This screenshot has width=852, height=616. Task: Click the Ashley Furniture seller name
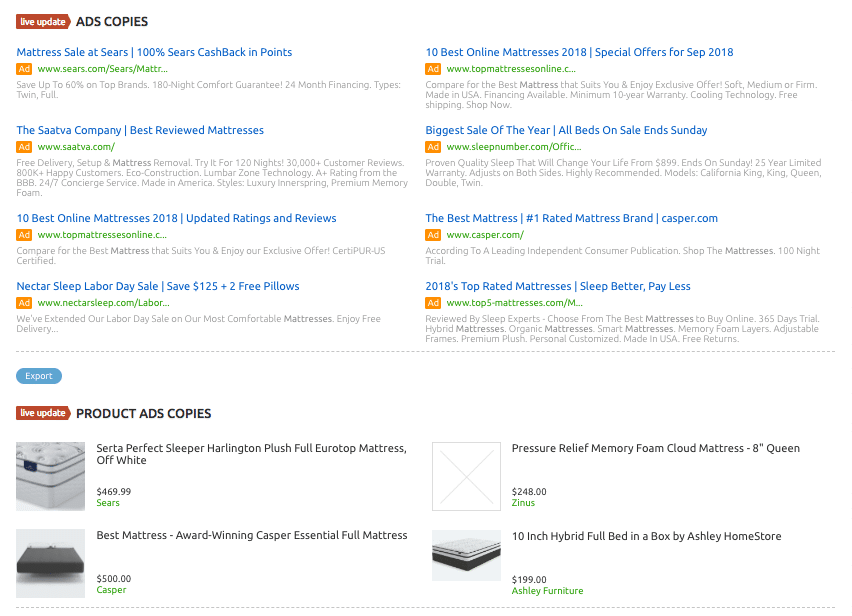click(x=548, y=591)
